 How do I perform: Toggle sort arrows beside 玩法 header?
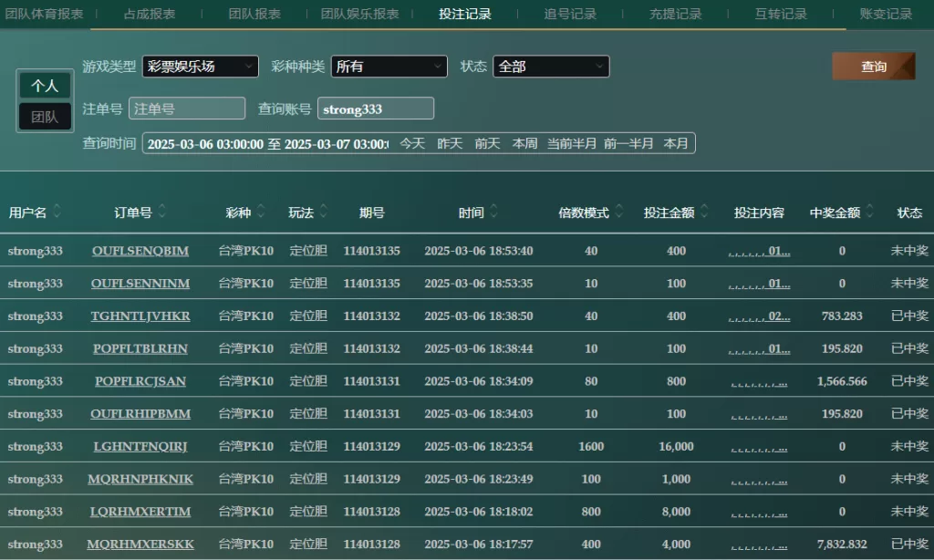[325, 213]
